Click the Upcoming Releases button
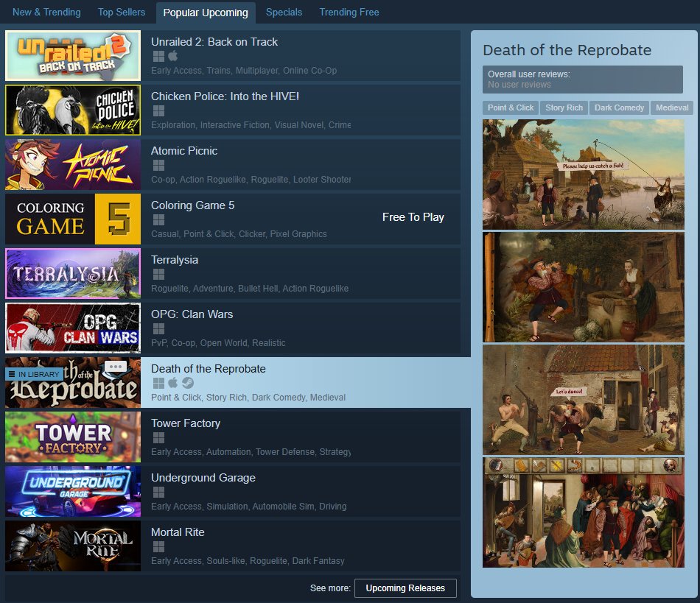This screenshot has height=603, width=700. [x=405, y=588]
